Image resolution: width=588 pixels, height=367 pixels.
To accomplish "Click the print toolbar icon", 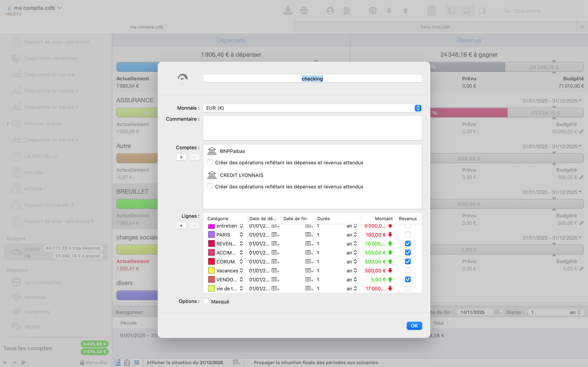I will click(x=304, y=11).
